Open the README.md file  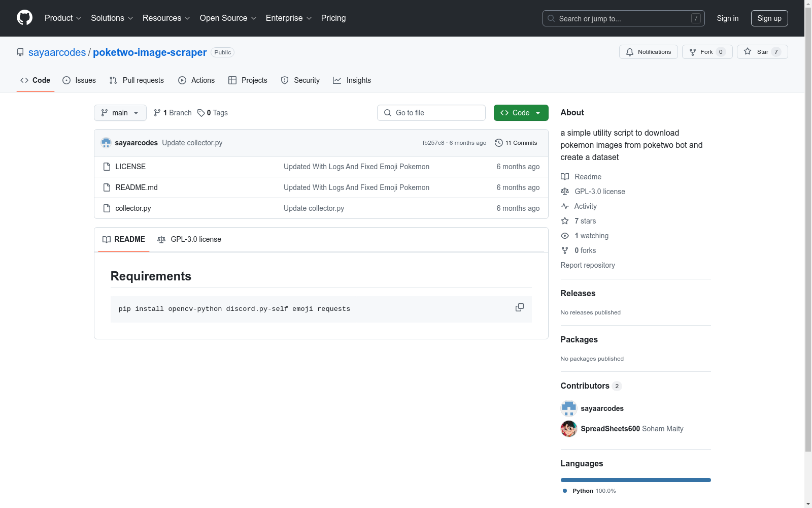[137, 187]
